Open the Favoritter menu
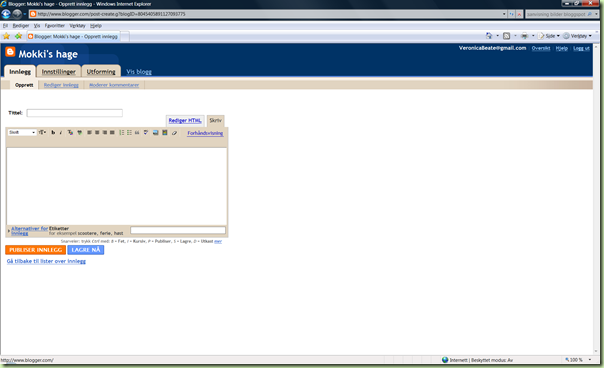Image resolution: width=604 pixels, height=368 pixels. tap(55, 26)
